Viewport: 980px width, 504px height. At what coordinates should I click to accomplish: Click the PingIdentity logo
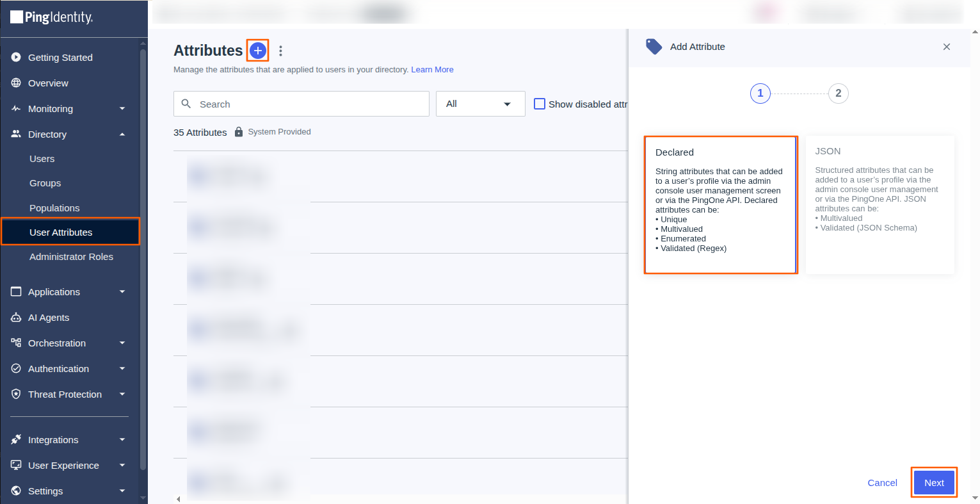[x=52, y=17]
